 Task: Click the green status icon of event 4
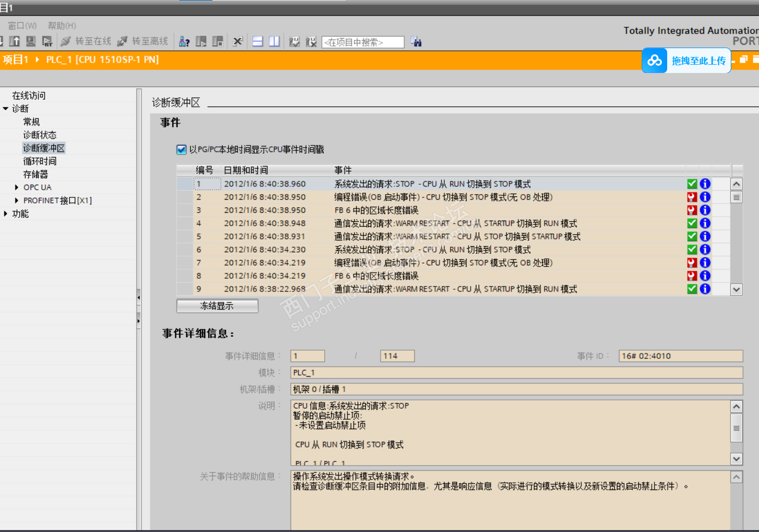point(692,223)
